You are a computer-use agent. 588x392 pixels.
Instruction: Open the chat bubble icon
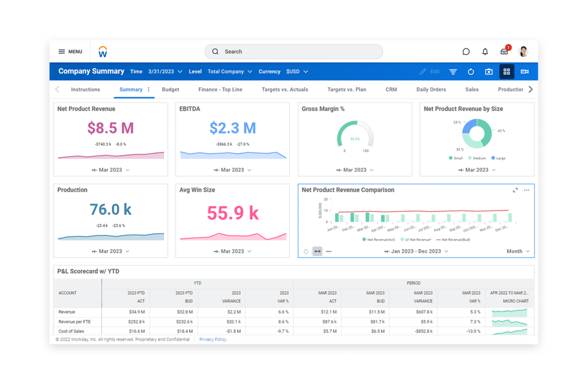(x=466, y=52)
